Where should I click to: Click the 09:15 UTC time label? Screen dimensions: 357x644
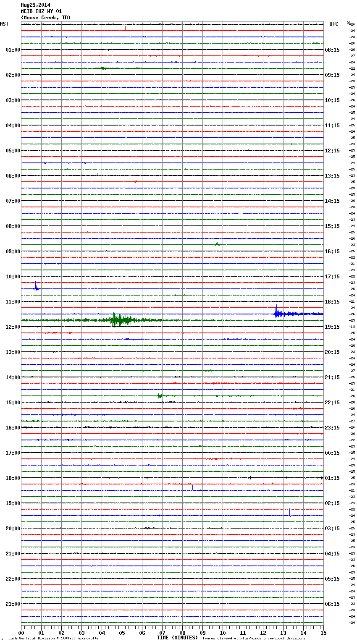point(332,75)
